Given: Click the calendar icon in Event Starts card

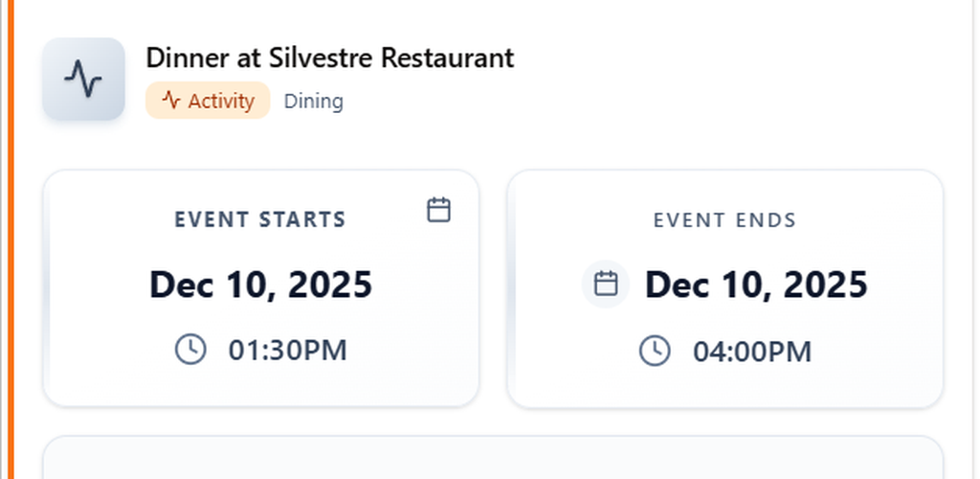Looking at the screenshot, I should coord(438,210).
